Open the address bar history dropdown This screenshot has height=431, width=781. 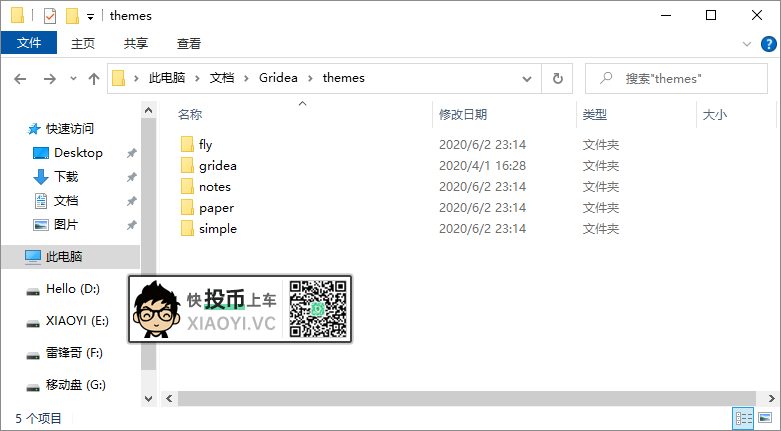pyautogui.click(x=526, y=79)
